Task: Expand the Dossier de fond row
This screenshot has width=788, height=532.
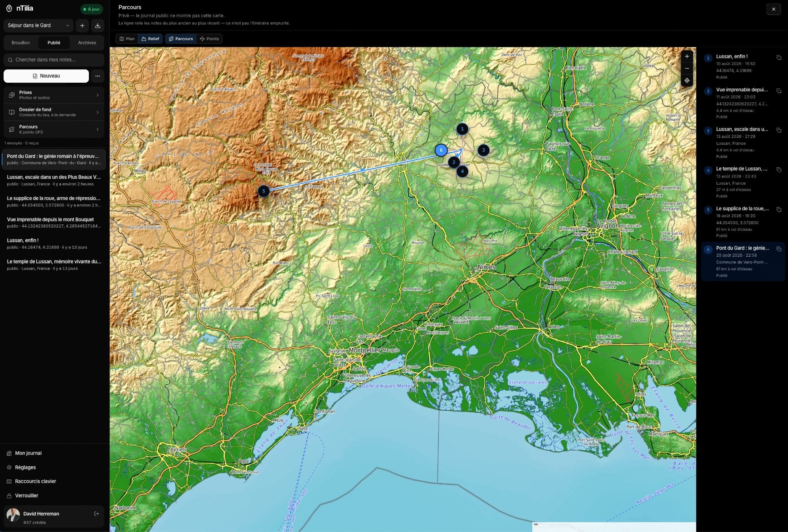Action: point(54,112)
